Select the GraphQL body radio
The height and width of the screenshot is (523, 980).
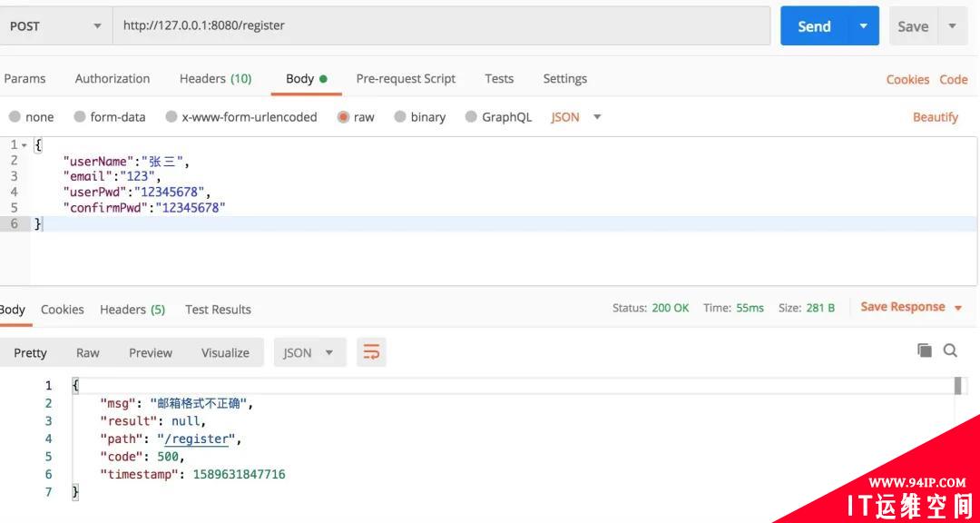point(471,117)
